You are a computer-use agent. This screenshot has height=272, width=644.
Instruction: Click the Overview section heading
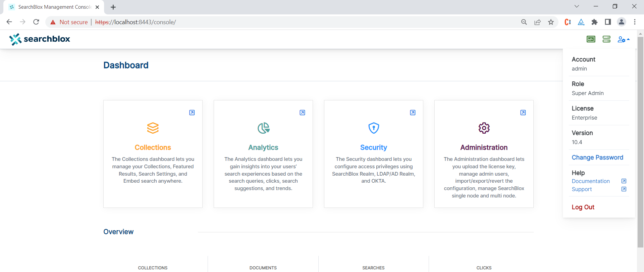coord(118,232)
